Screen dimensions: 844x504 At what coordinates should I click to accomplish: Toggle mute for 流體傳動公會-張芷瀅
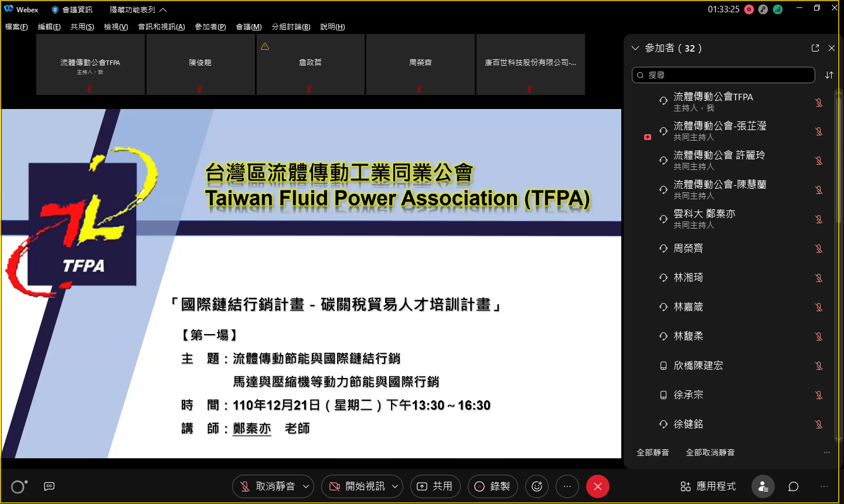819,131
